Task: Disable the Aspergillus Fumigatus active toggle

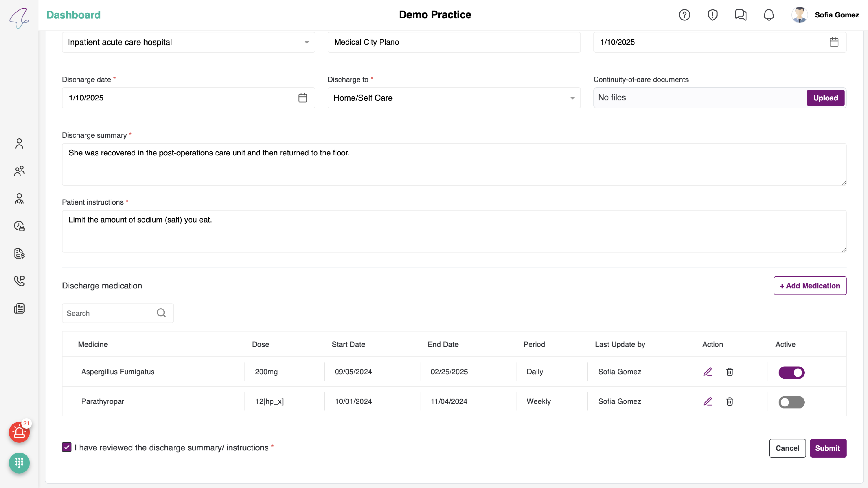Action: point(791,373)
